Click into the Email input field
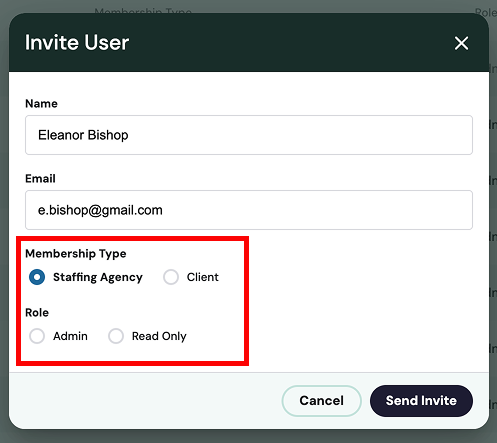 pos(249,210)
